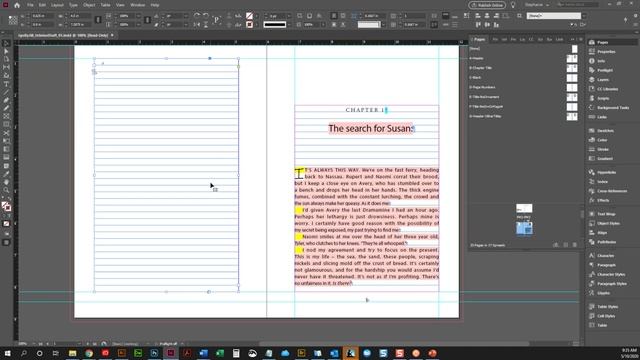Click Publish Online button

487,5
